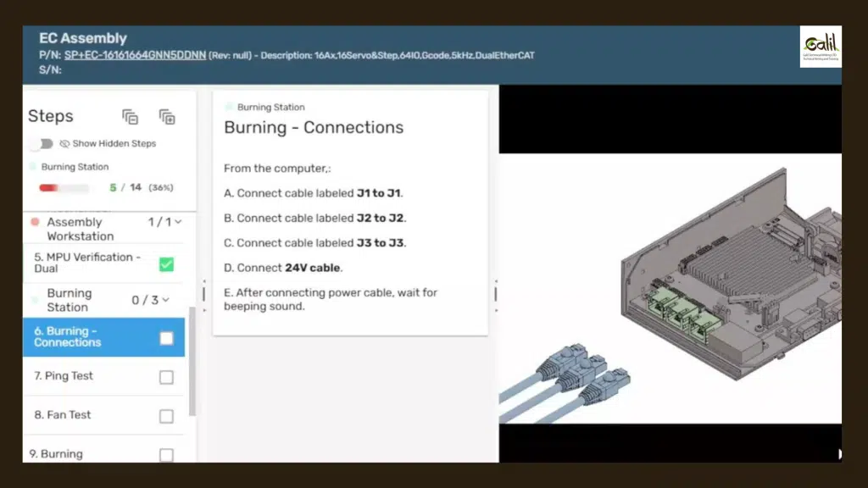The image size is (868, 488).
Task: Click the Burning Station group header in list
Action: (x=104, y=300)
